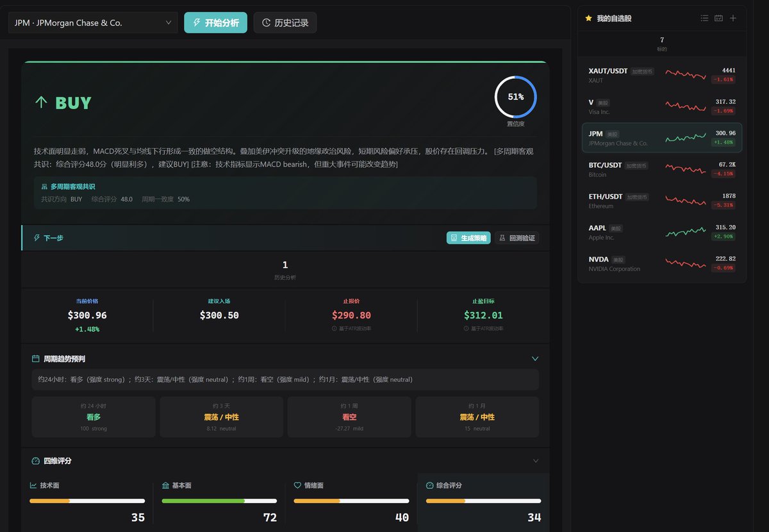769x532 pixels.
Task: Click the gauge icon beside 综合评分
Action: pyautogui.click(x=429, y=485)
